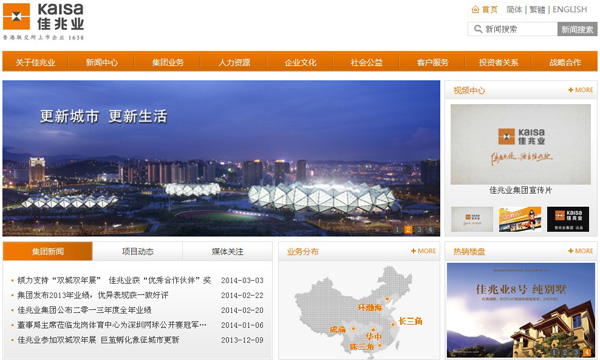Switch to the 项目动态 tab
Screen dimensions: 600x360
[137, 251]
